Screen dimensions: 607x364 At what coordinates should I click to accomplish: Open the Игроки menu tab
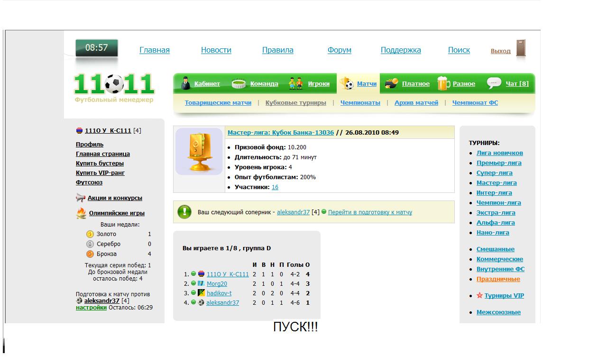[318, 84]
